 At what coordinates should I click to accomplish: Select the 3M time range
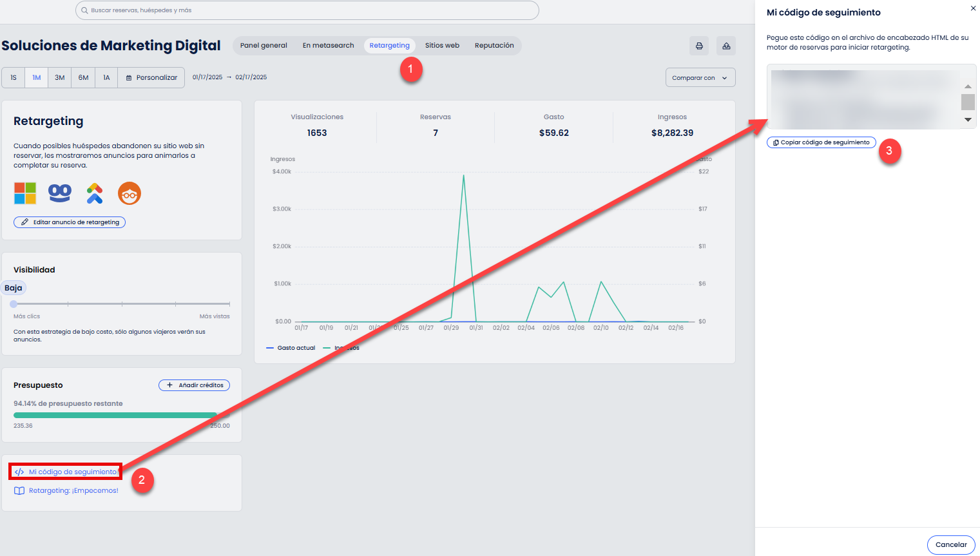[59, 77]
